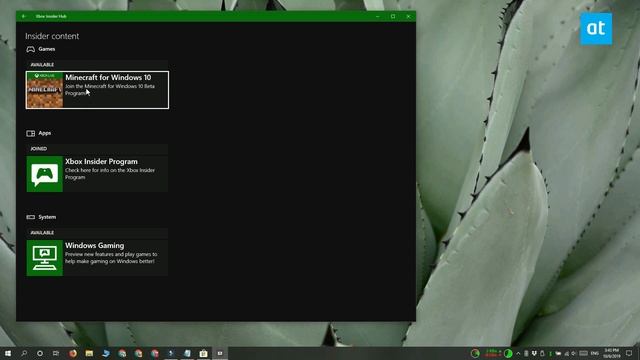Launch Firefox from the taskbar
Viewport: 640px width, 360px height.
tap(73, 353)
